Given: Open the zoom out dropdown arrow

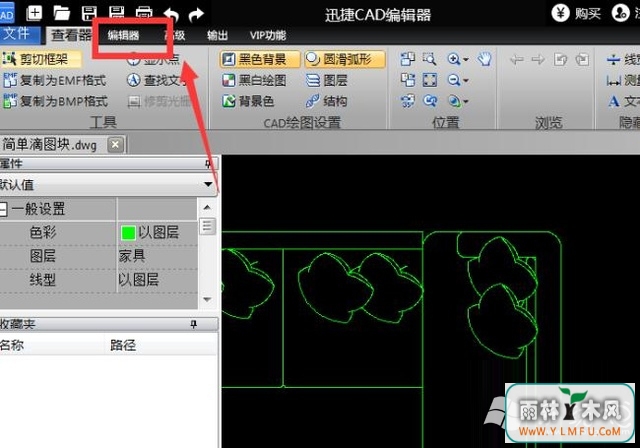Looking at the screenshot, I should (466, 80).
